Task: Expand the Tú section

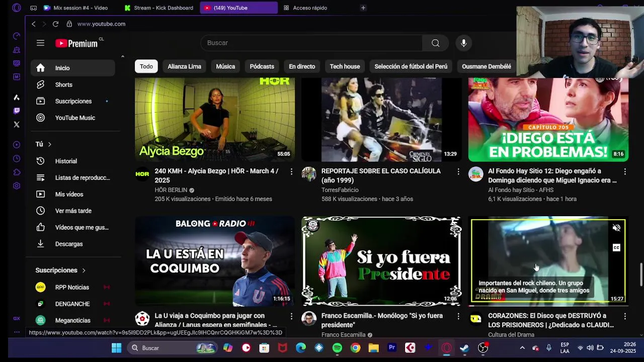Action: 44,144
